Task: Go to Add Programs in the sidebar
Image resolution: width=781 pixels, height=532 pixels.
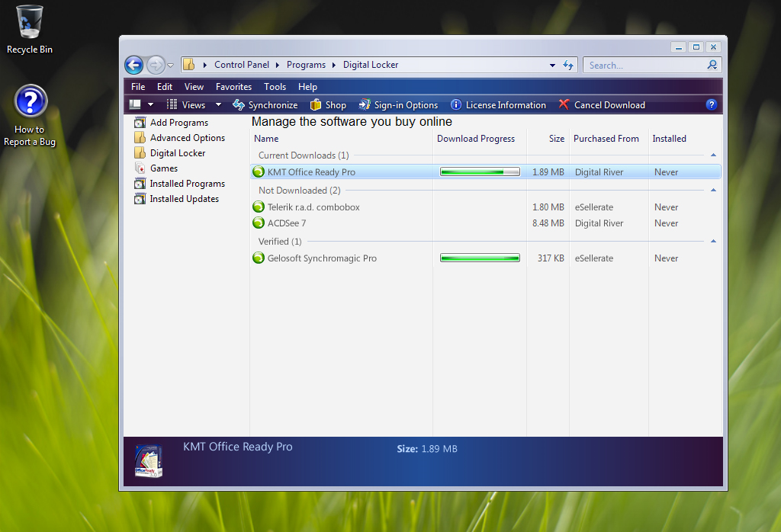Action: tap(178, 123)
